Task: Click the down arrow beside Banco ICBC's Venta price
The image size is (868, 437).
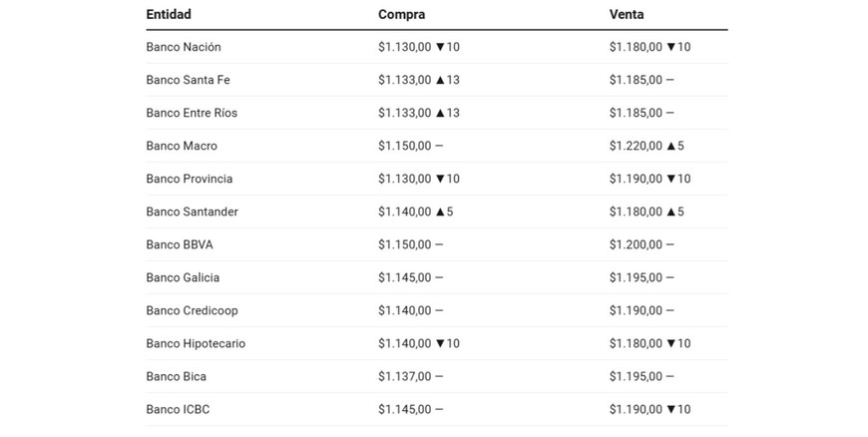Action: coord(671,409)
